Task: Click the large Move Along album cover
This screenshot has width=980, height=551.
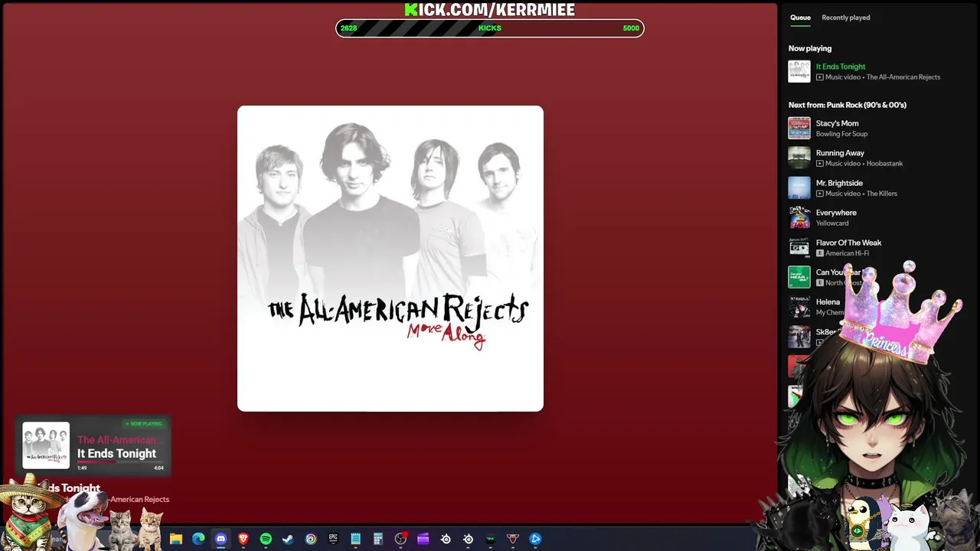Action: 390,259
